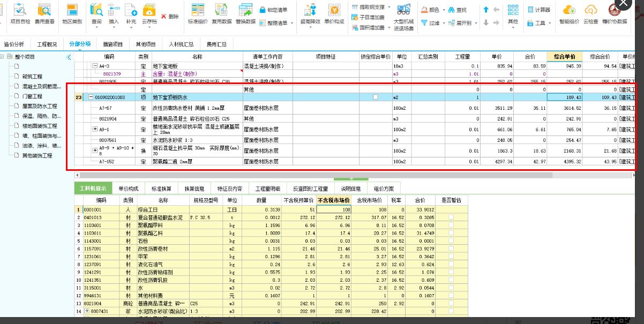Open the 计算器 calculator
This screenshot has height=324, width=644.
(x=539, y=10)
